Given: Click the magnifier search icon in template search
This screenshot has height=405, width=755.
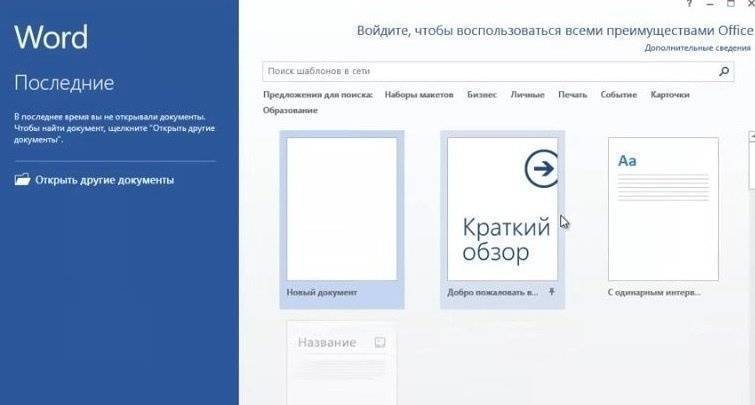Looking at the screenshot, I should pos(724,71).
